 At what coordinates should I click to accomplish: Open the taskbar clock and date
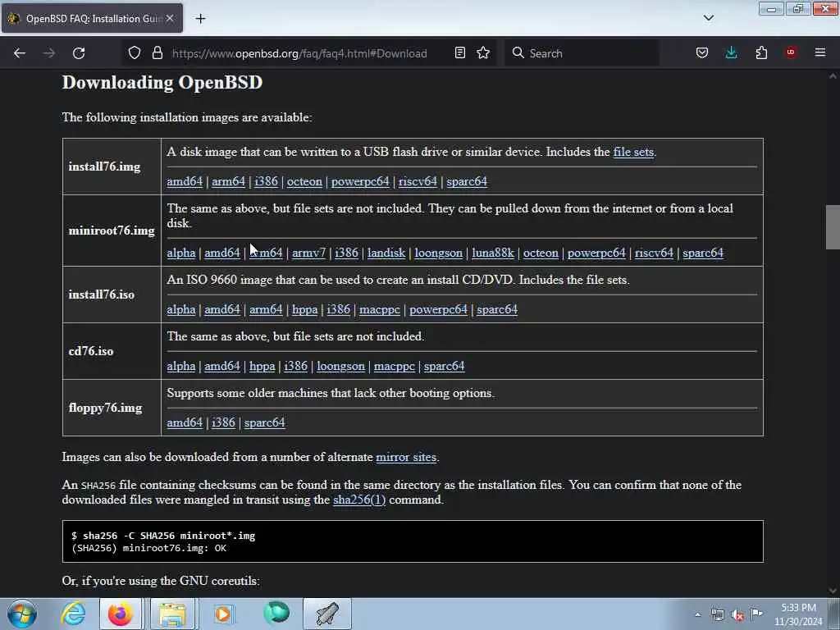coord(798,614)
